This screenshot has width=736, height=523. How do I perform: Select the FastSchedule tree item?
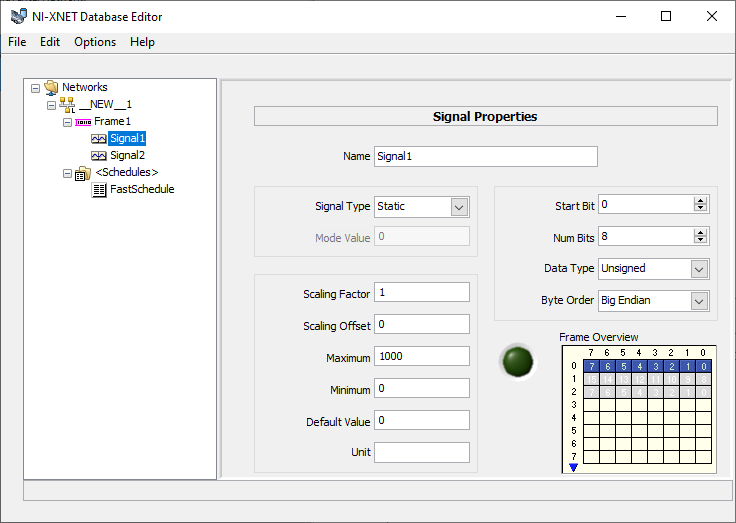142,189
